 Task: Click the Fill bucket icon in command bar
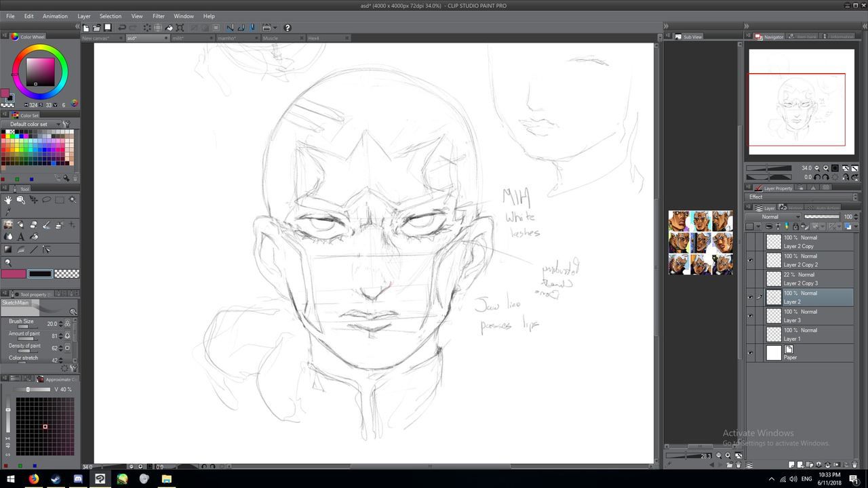169,28
